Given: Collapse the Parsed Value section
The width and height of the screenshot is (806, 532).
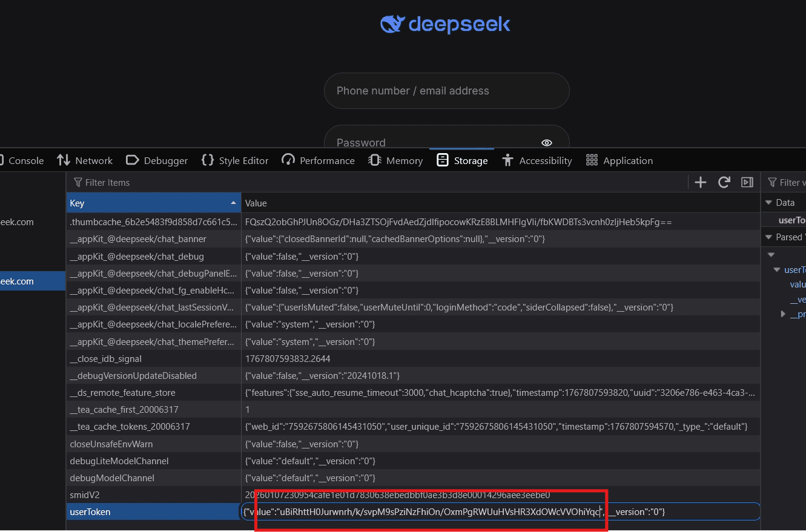Looking at the screenshot, I should (769, 237).
